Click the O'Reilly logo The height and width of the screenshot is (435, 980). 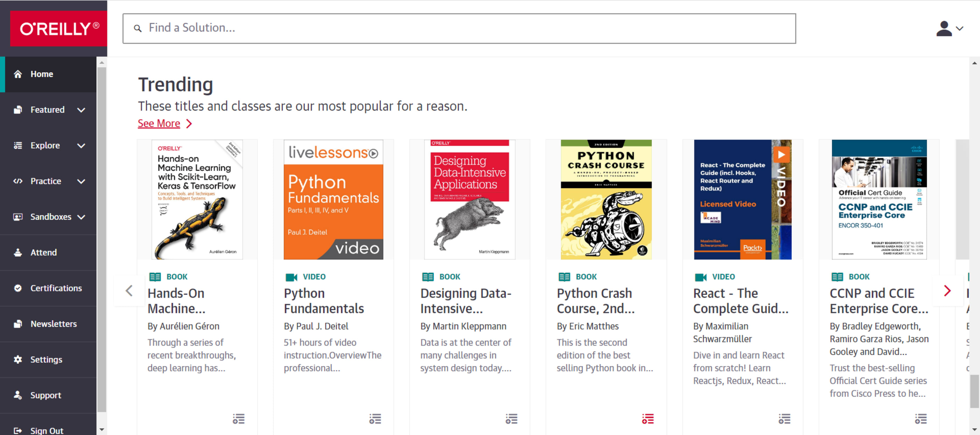(58, 29)
